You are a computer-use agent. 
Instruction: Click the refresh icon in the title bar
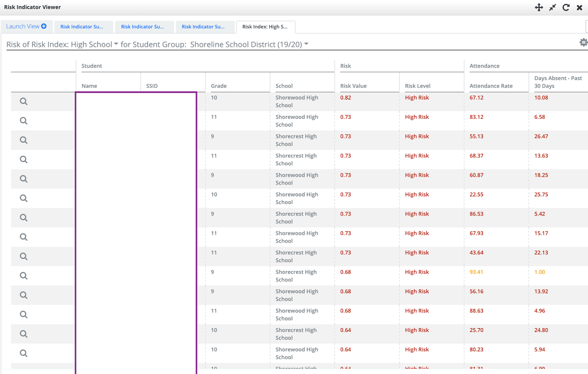566,7
